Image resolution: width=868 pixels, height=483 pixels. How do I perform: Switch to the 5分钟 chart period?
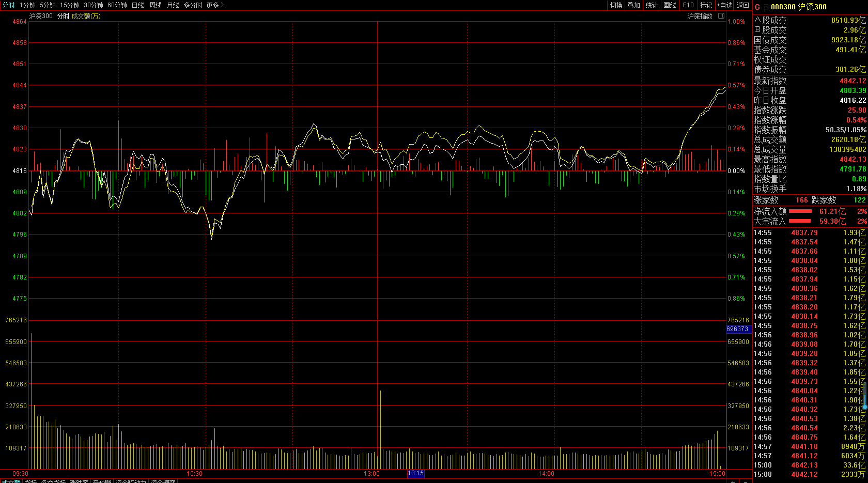(48, 5)
